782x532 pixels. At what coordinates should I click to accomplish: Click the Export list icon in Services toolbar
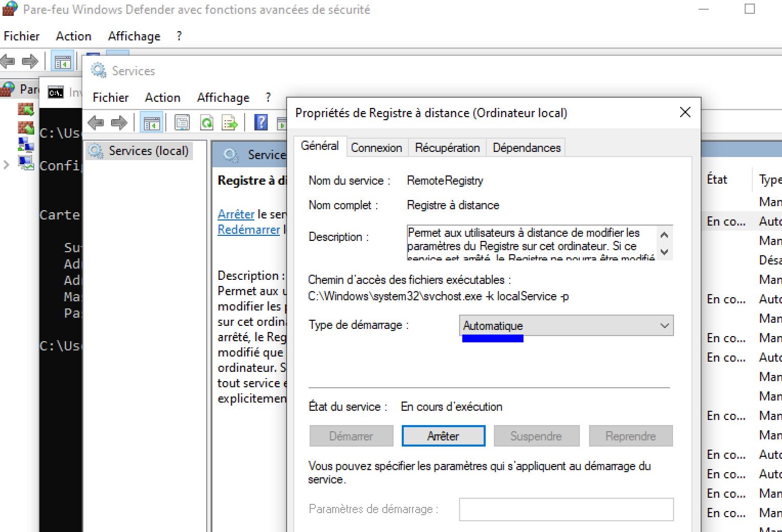(x=229, y=123)
